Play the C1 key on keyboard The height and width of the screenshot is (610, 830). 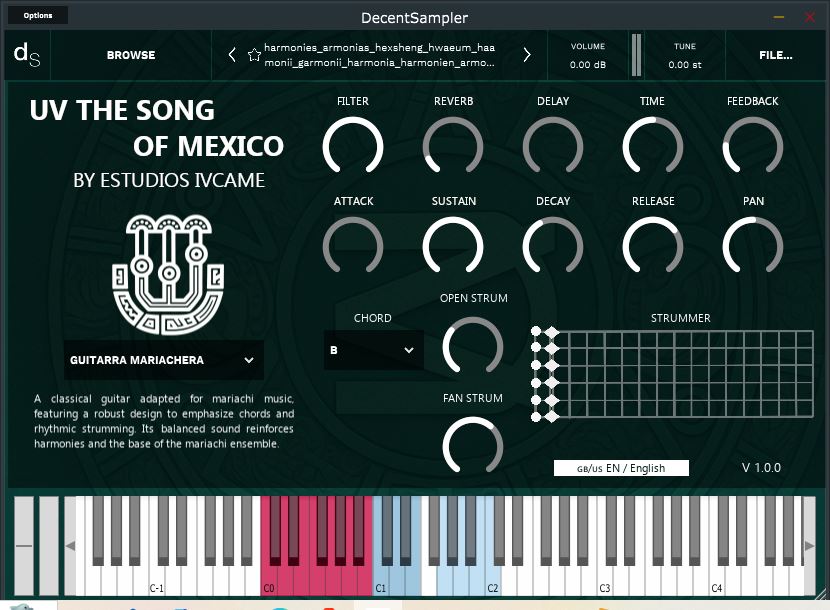(x=380, y=582)
